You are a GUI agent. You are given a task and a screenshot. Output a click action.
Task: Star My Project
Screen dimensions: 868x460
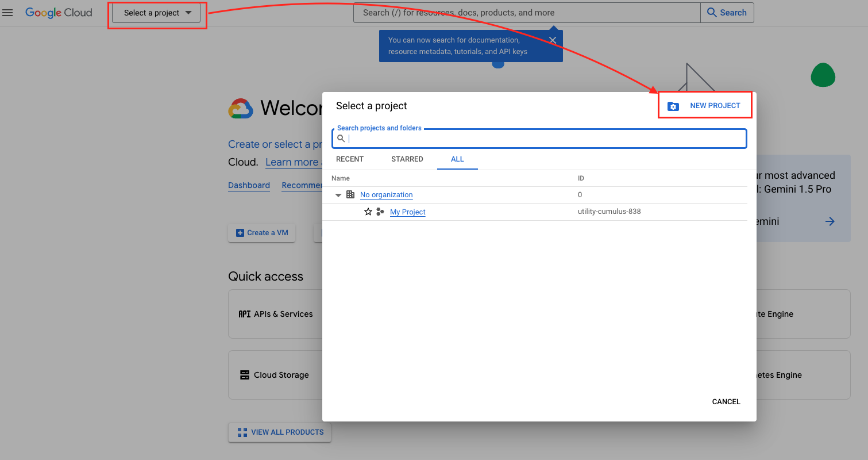click(368, 212)
